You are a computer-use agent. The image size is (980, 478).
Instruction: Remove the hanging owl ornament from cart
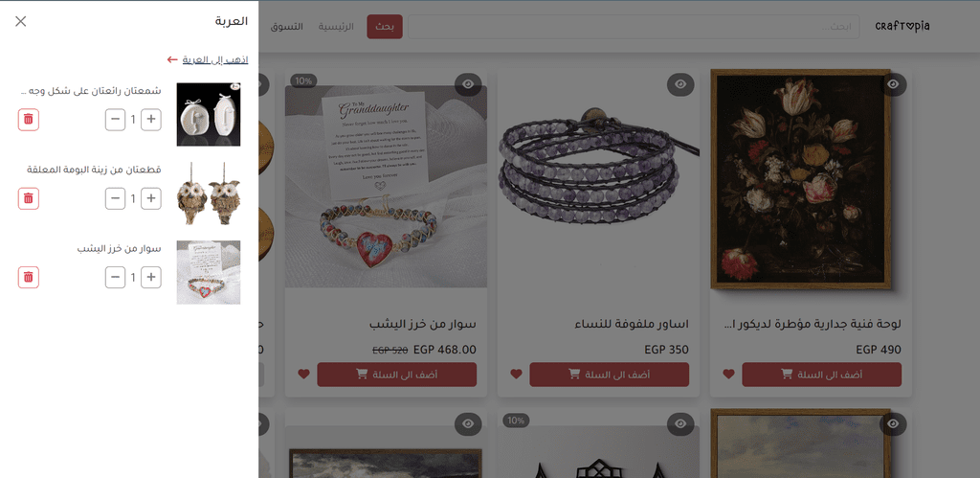click(28, 198)
